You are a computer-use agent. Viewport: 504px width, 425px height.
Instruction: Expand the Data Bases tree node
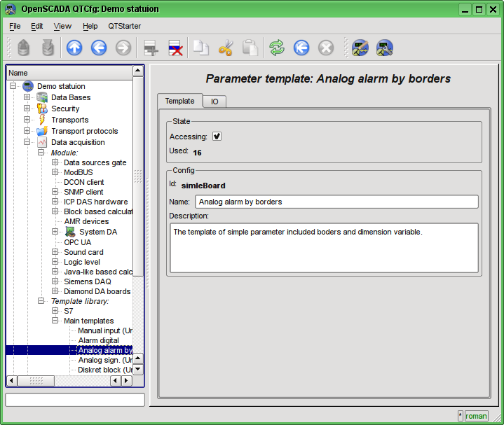pyautogui.click(x=27, y=97)
